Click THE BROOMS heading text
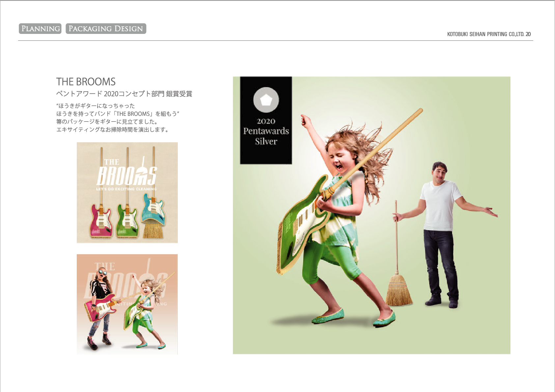555x392 pixels. coord(86,82)
